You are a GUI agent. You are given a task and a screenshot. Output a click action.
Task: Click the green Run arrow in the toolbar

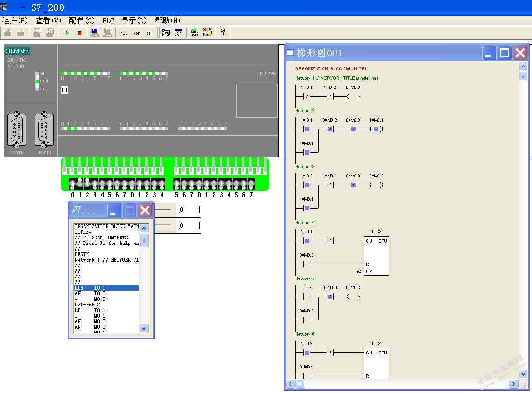[x=67, y=33]
